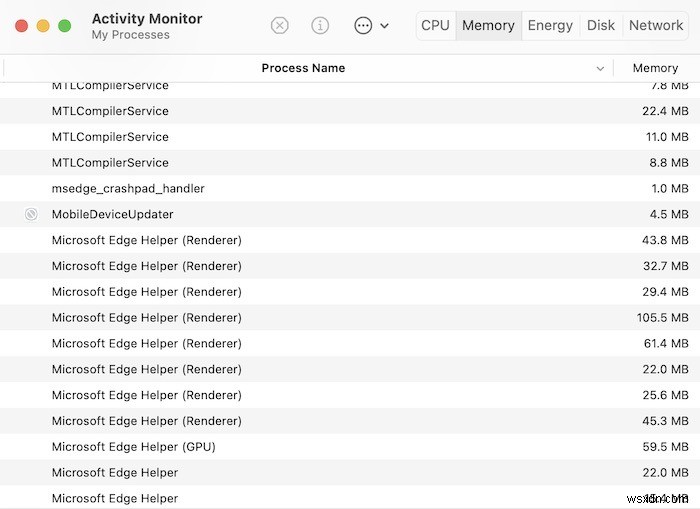Select the Edge Helper (Renderer) row with 61.4 MB
The width and height of the screenshot is (700, 509).
350,344
